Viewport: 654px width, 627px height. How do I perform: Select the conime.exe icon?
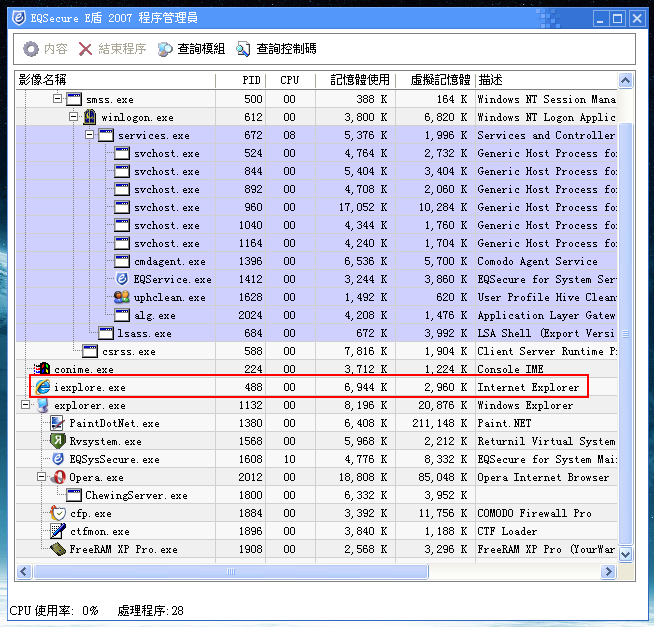pyautogui.click(x=42, y=369)
